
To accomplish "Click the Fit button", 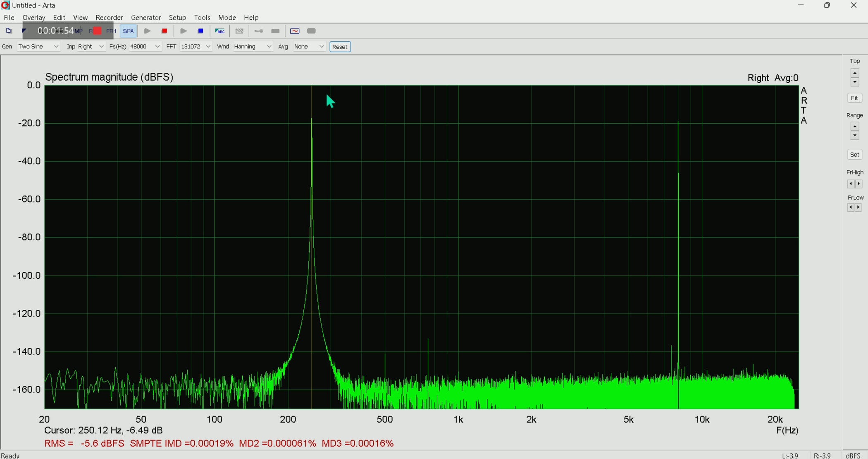I will click(x=854, y=98).
